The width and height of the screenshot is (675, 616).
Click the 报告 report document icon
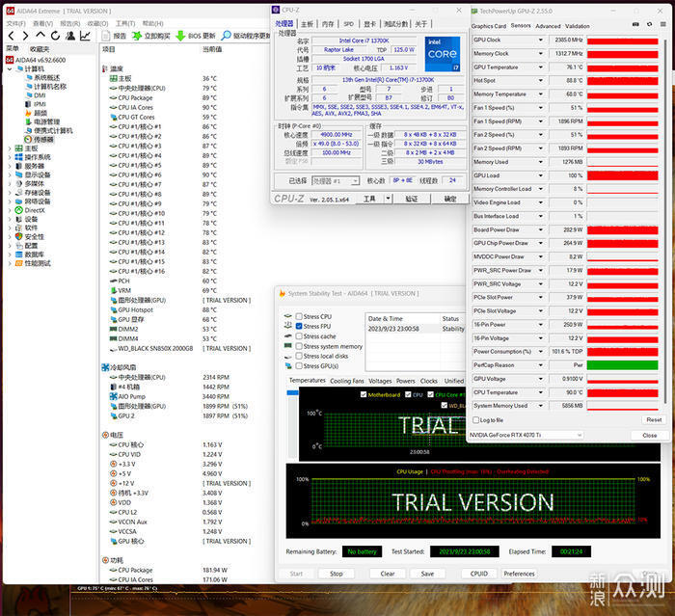(106, 36)
